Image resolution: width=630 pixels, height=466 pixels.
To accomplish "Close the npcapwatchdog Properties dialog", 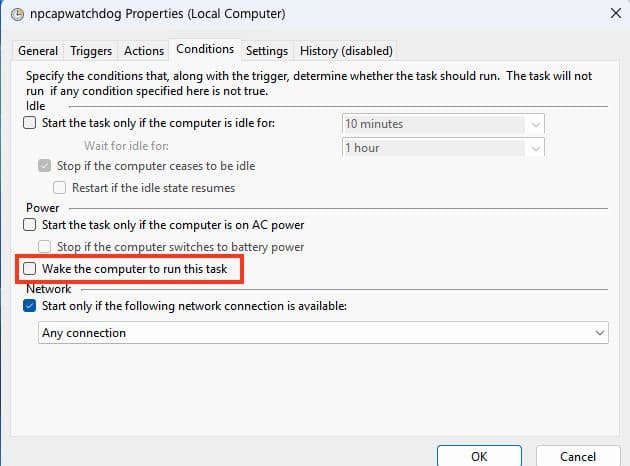I will tap(611, 14).
